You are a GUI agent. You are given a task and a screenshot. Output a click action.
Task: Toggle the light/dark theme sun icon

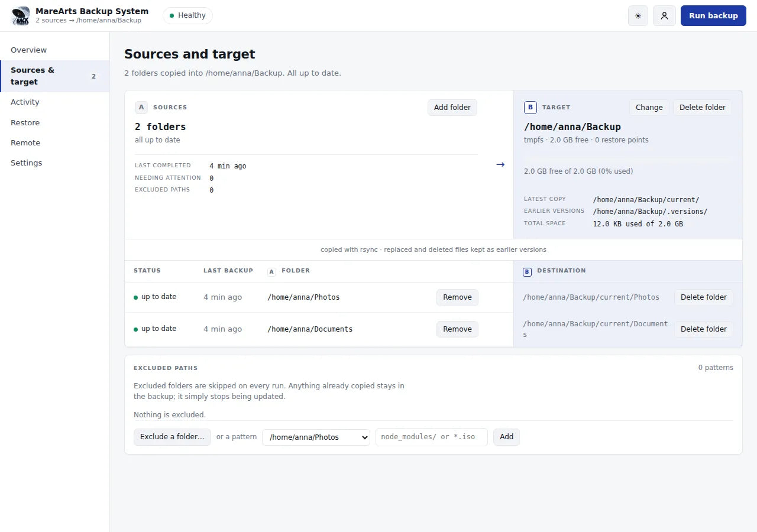[x=638, y=16]
